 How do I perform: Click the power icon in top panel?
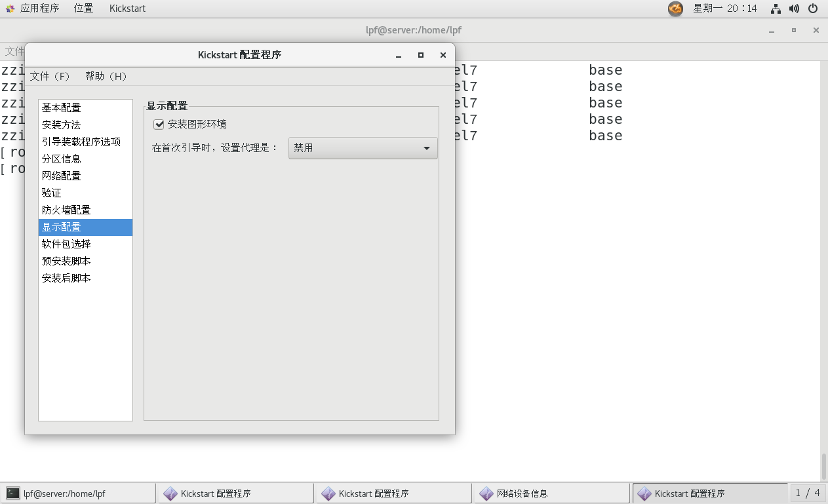[813, 9]
